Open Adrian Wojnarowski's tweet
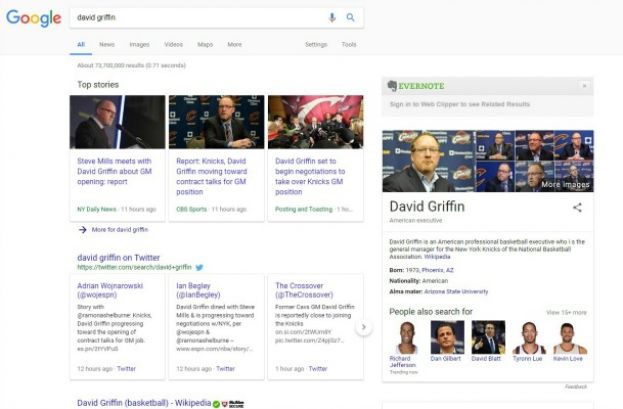The image size is (623, 409). (x=110, y=290)
